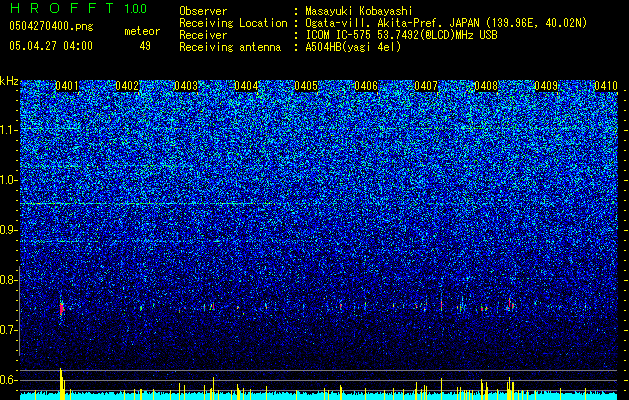Click the HROFFT program title text
Screen dimensions: 629x400
pos(61,8)
